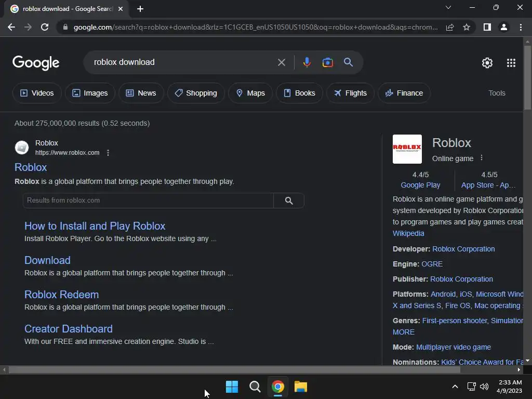Click the horizontal scrollbar thumb
532x399 pixels.
pos(234,370)
